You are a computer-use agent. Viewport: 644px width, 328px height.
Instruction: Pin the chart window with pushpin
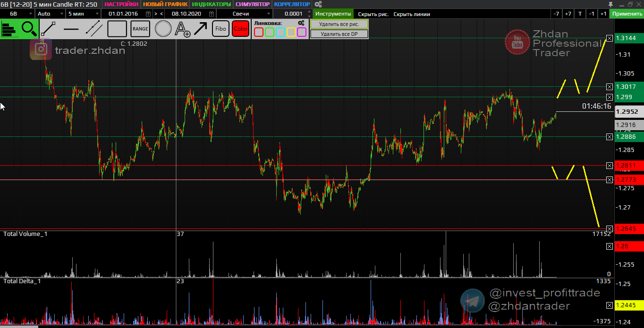click(x=610, y=4)
